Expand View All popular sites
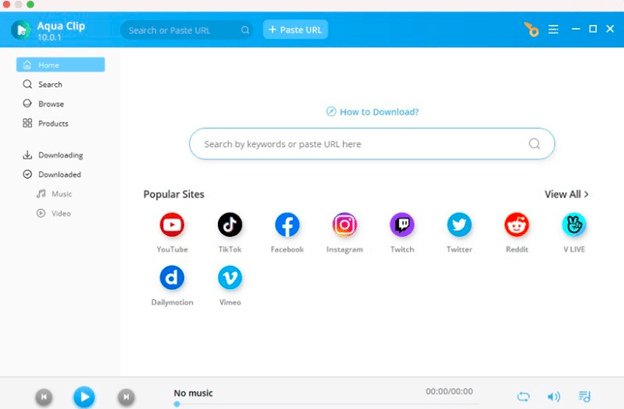624x409 pixels. click(x=566, y=194)
